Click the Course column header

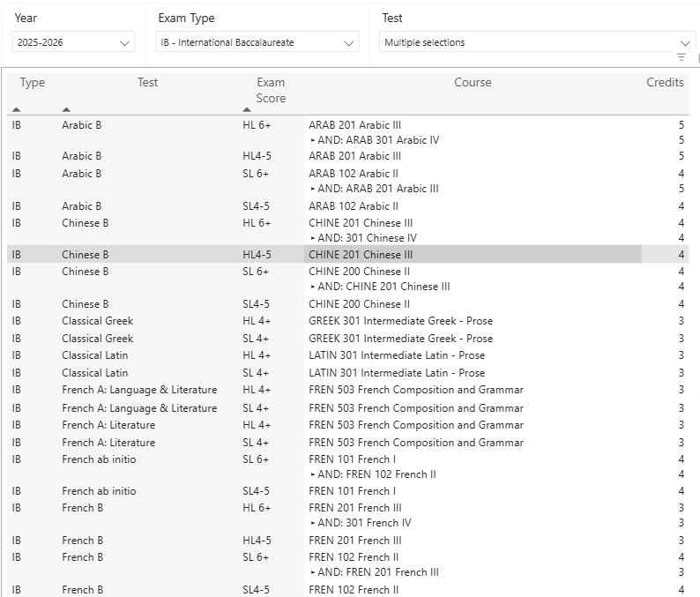tap(473, 83)
